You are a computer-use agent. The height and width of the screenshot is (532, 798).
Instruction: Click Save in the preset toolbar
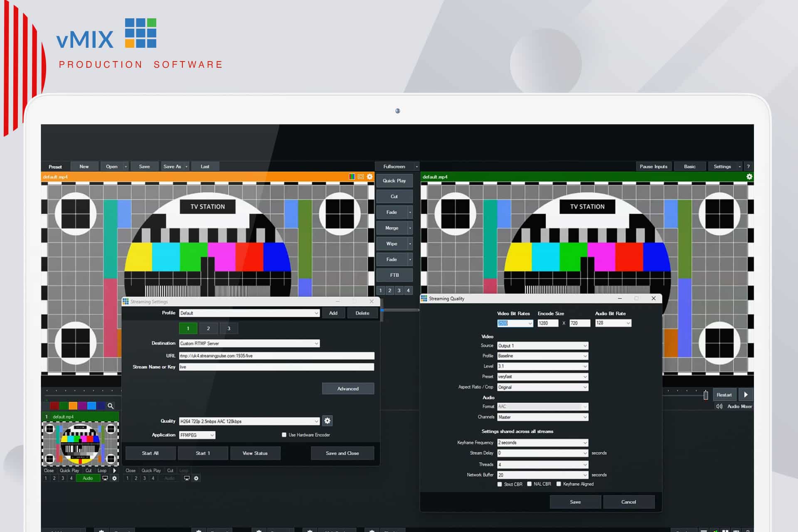[x=144, y=166]
